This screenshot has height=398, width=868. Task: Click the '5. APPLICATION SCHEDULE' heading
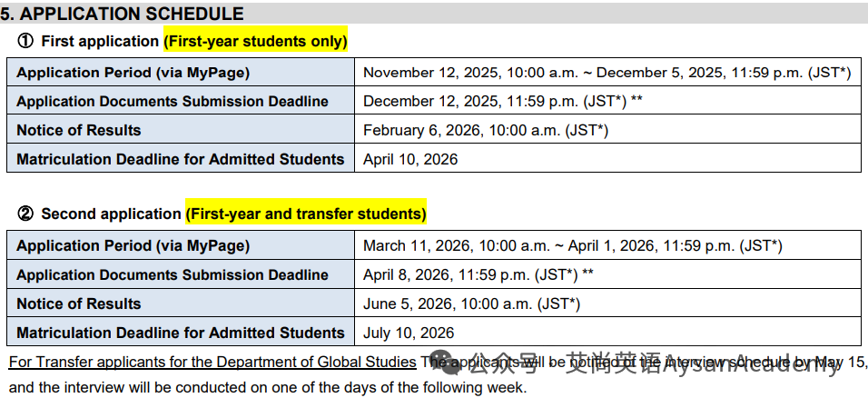[x=122, y=14]
